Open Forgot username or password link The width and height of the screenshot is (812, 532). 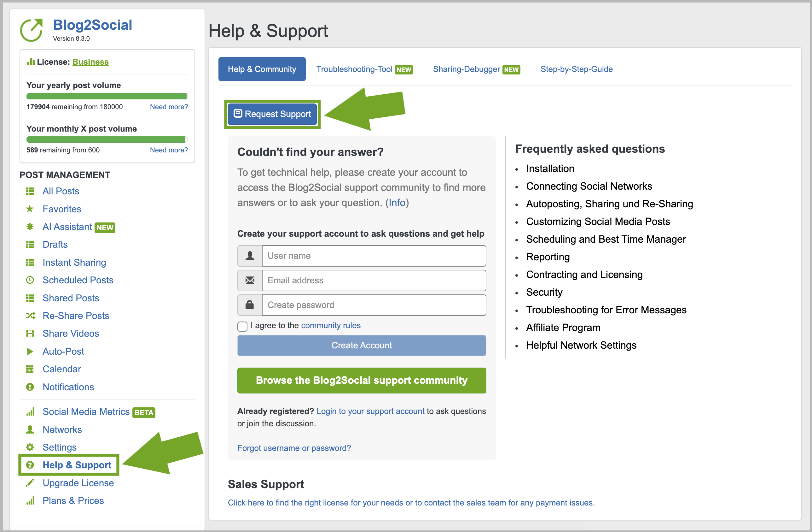[294, 448]
